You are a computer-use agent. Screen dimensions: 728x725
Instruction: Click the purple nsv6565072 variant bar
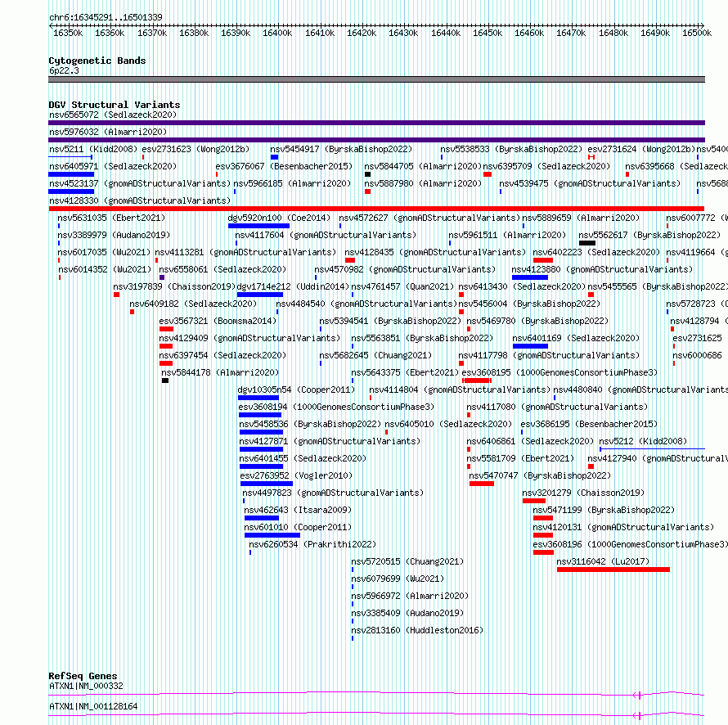376,123
